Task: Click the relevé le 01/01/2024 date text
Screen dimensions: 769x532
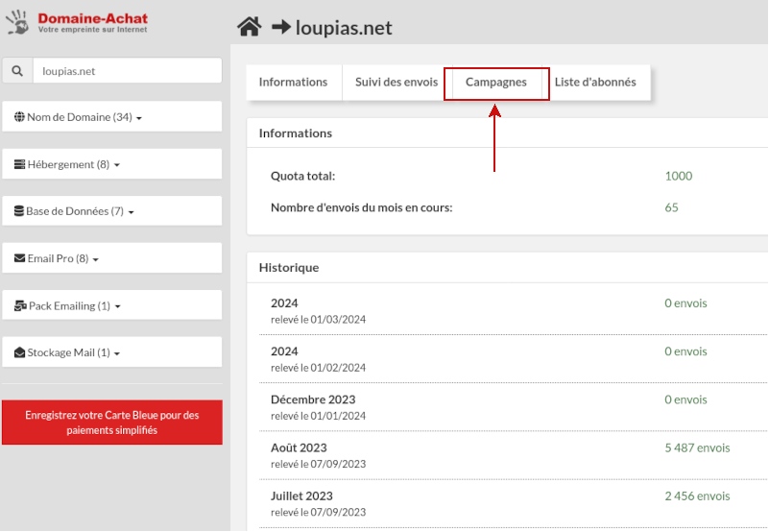Action: click(319, 416)
